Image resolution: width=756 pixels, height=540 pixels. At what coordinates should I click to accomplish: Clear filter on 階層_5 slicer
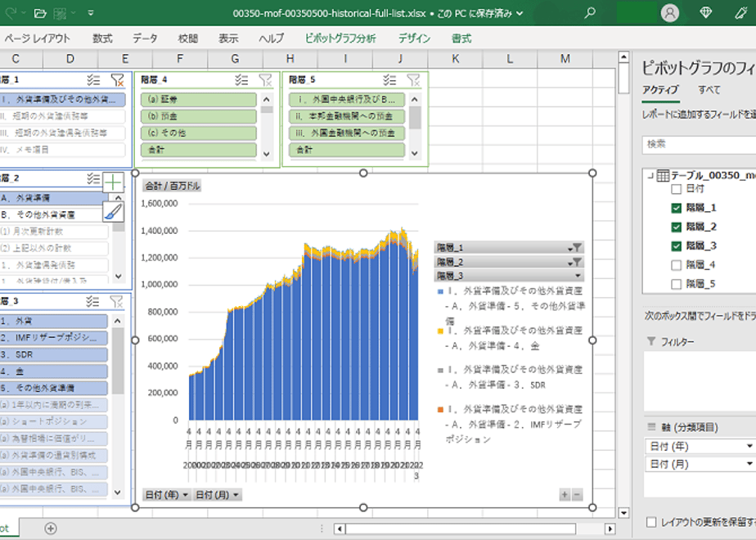coord(413,79)
